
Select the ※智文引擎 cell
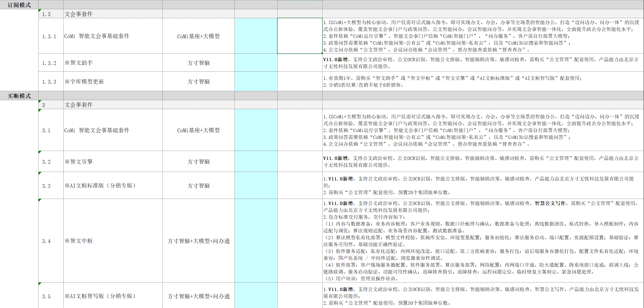[113, 161]
